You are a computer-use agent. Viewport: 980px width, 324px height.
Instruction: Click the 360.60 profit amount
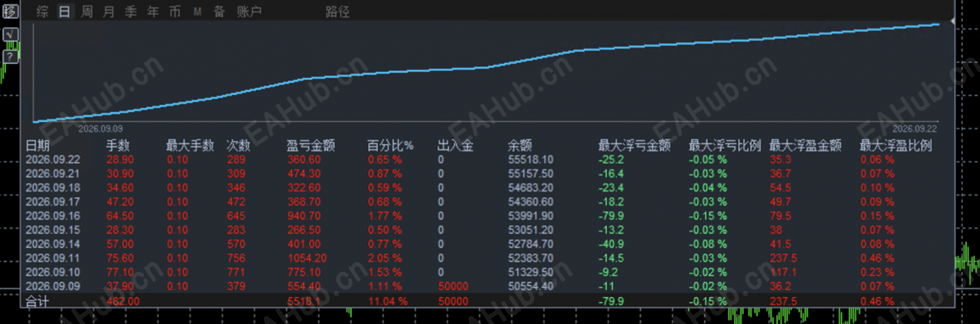pos(303,160)
